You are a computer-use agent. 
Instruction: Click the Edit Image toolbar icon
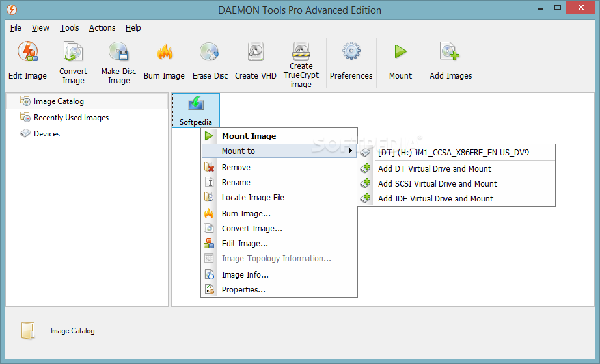[x=27, y=51]
